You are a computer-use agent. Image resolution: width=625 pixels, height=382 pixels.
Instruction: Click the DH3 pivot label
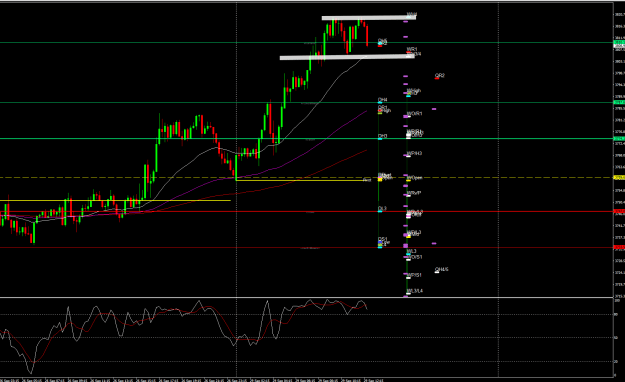point(382,136)
